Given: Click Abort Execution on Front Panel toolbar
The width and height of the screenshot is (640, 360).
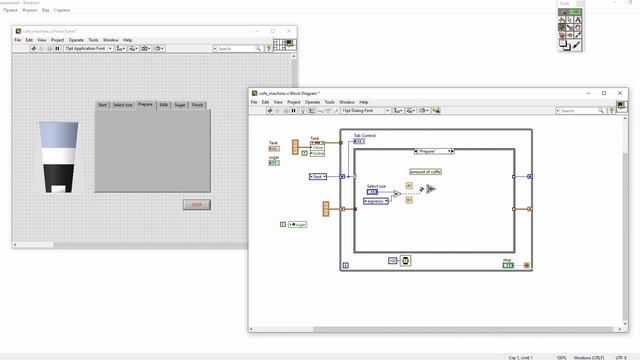Looking at the screenshot, I should point(50,49).
